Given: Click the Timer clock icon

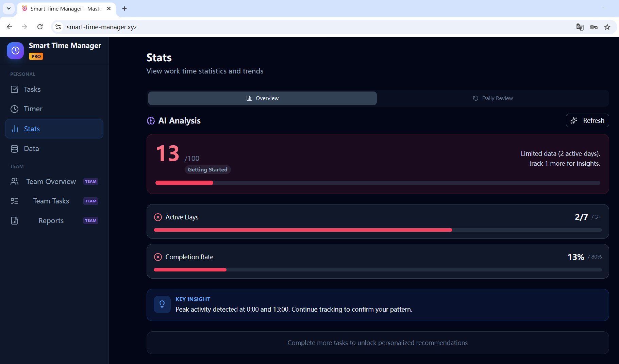Looking at the screenshot, I should click(x=15, y=109).
